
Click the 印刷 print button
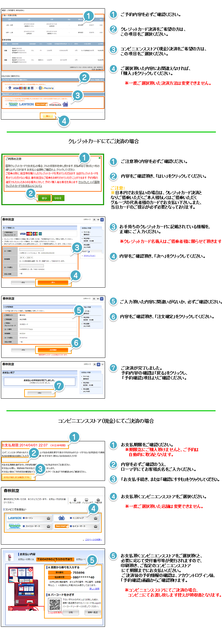71,612
